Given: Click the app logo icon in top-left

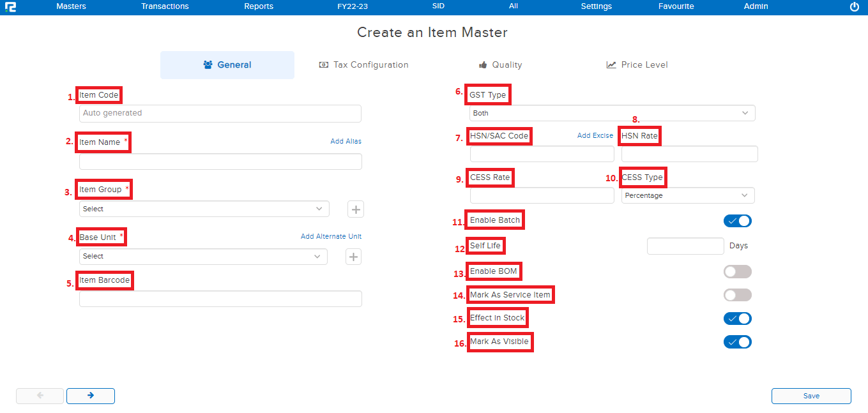Looking at the screenshot, I should (x=10, y=6).
